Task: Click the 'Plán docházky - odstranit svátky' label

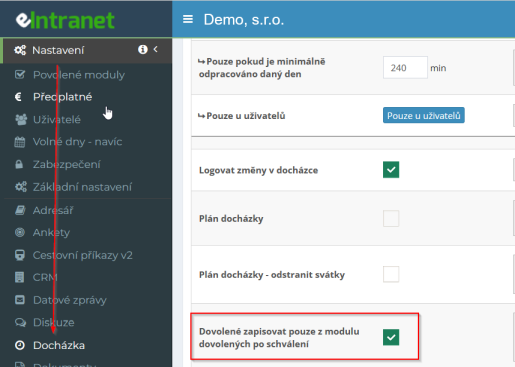Action: [272, 275]
